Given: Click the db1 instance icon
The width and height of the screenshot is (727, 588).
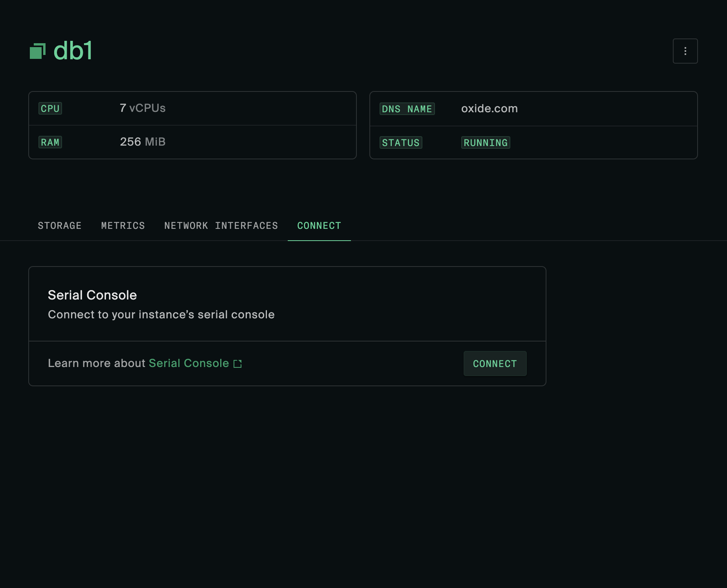Looking at the screenshot, I should 38,51.
